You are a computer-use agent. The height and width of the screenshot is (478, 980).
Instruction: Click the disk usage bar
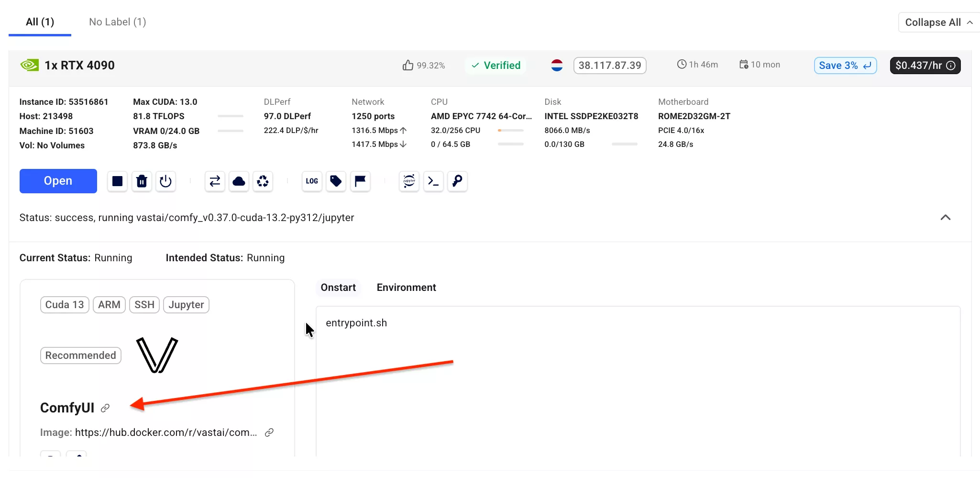pos(625,144)
